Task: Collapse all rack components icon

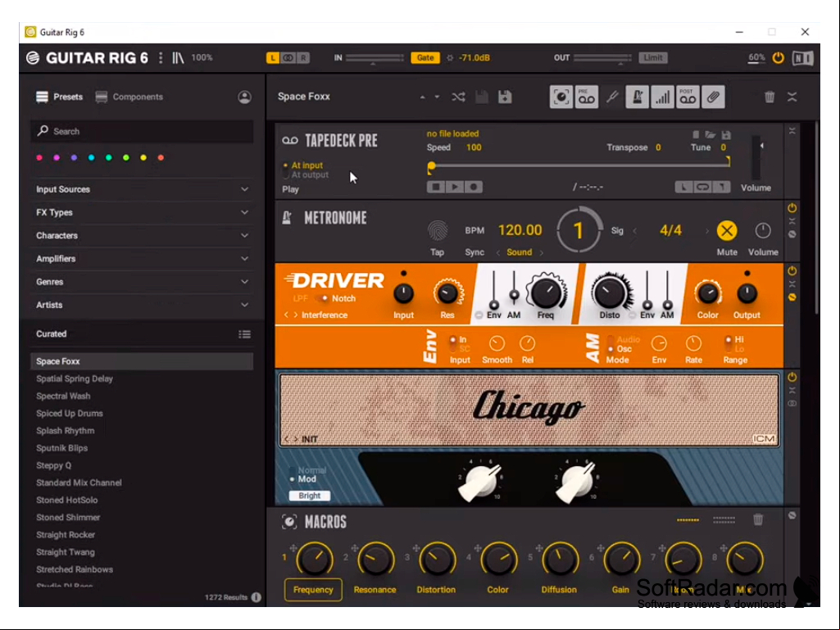Action: pyautogui.click(x=792, y=97)
